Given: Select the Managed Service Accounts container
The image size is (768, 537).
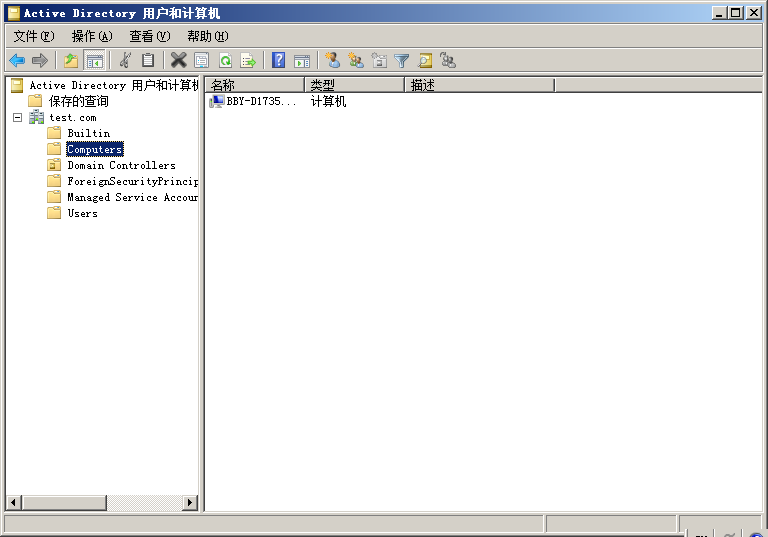Looking at the screenshot, I should pyautogui.click(x=133, y=197).
